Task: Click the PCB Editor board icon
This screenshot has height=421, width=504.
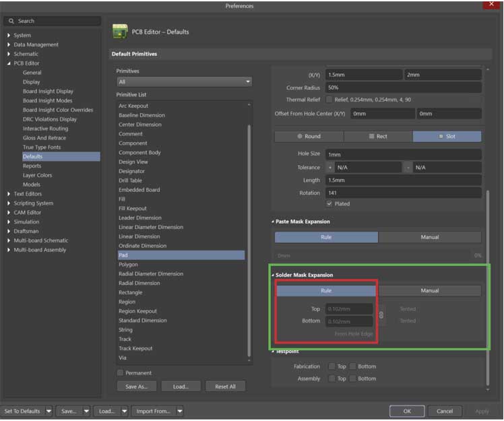Action: (x=120, y=32)
